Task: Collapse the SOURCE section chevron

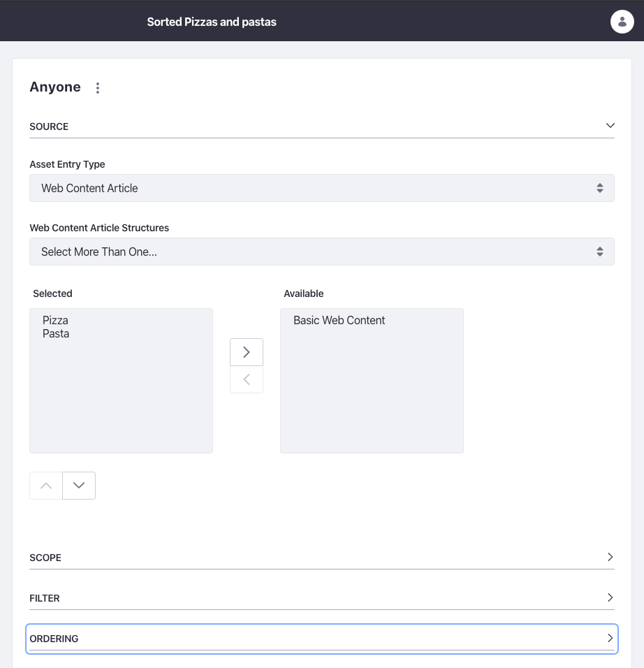Action: [610, 126]
